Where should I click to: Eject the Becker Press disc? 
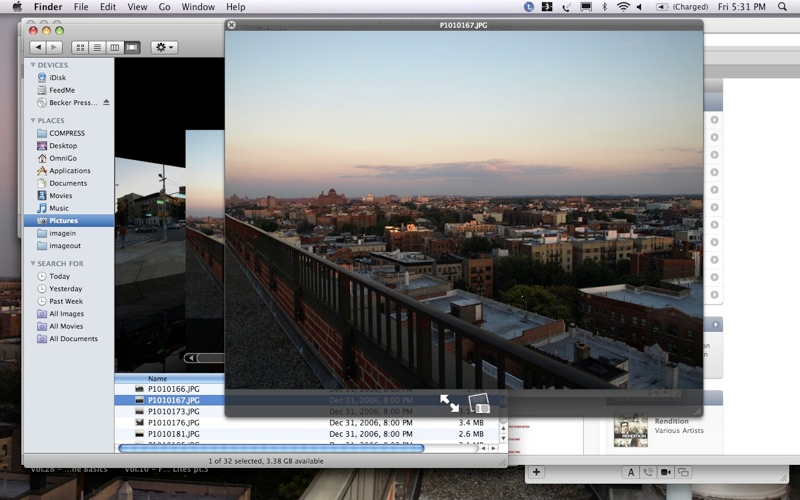tap(106, 102)
